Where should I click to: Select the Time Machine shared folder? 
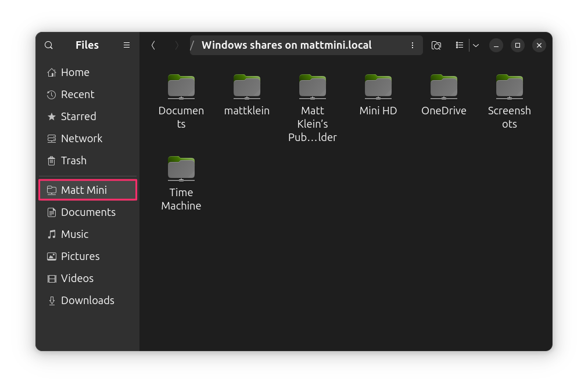[181, 183]
